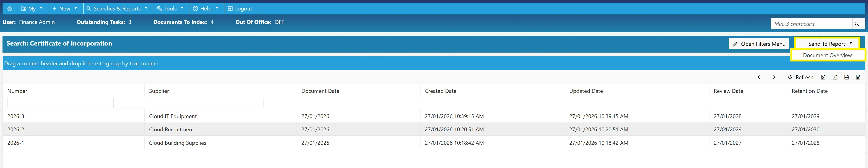Sort by Document Date column header
Screen dimensions: 868x168
320,91
